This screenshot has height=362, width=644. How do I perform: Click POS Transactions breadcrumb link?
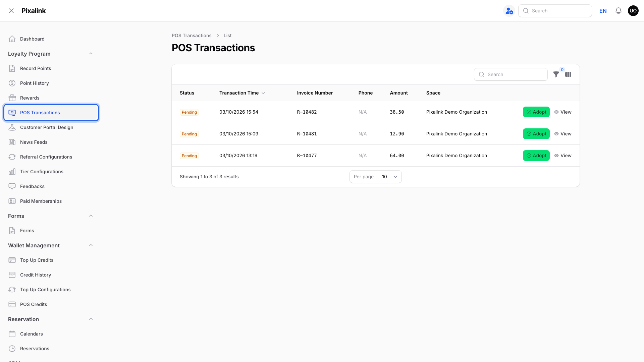[x=192, y=36]
